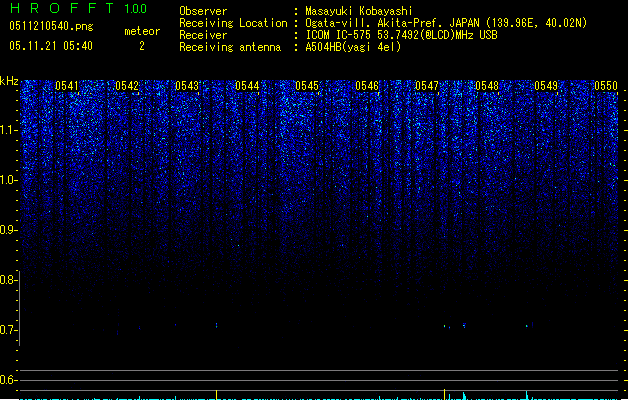This screenshot has width=629, height=400.
Task: Click the 0.9 kHz axis label
Action: 9,230
